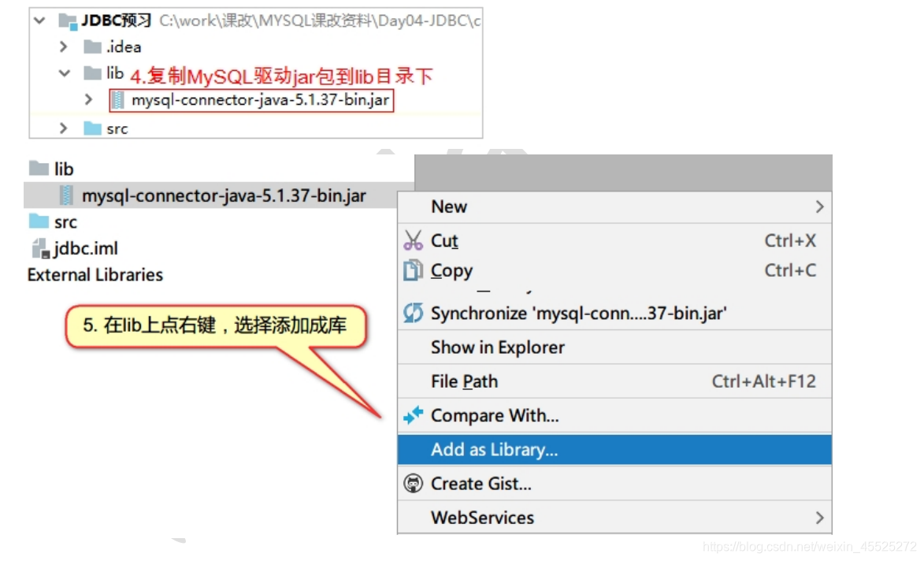The height and width of the screenshot is (561, 924).
Task: Open the New menu entry
Action: 614,207
